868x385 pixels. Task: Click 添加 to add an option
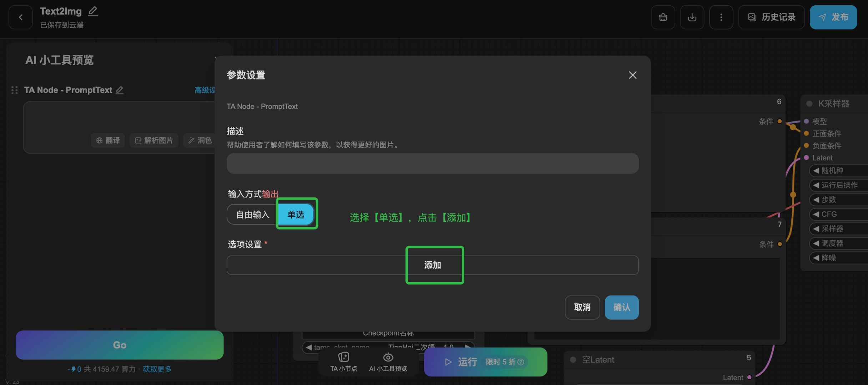tap(433, 265)
